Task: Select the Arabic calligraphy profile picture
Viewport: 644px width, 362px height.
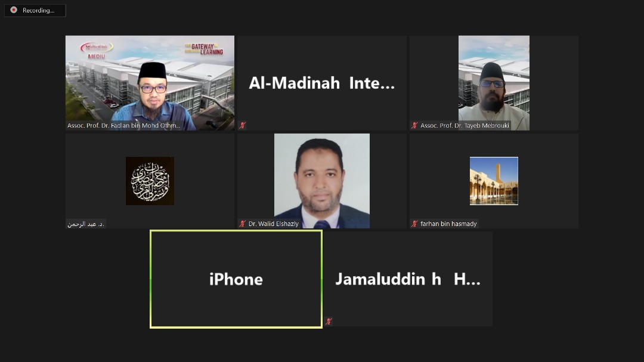Action: point(150,181)
